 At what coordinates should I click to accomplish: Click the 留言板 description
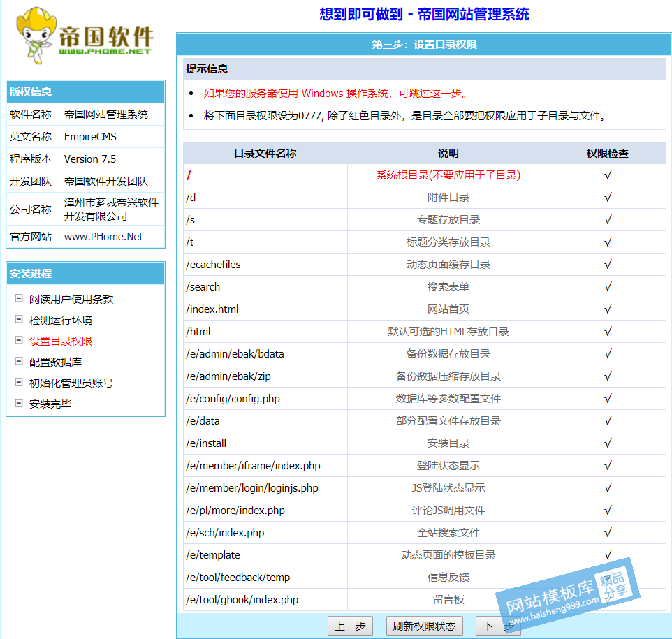[448, 600]
